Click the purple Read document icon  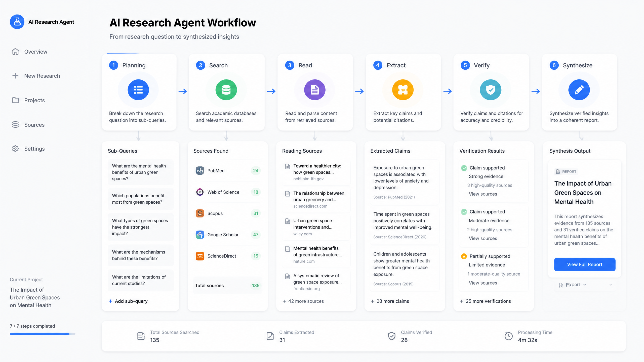tap(315, 90)
